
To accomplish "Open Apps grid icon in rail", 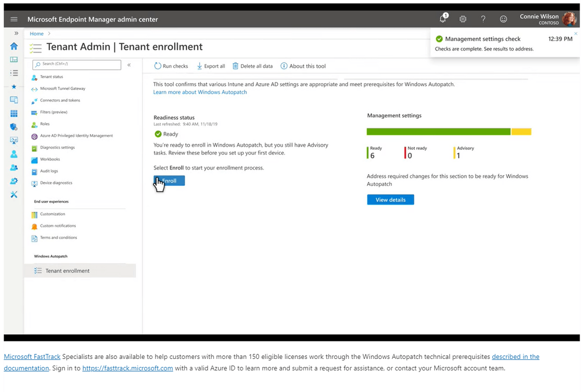I will point(14,113).
